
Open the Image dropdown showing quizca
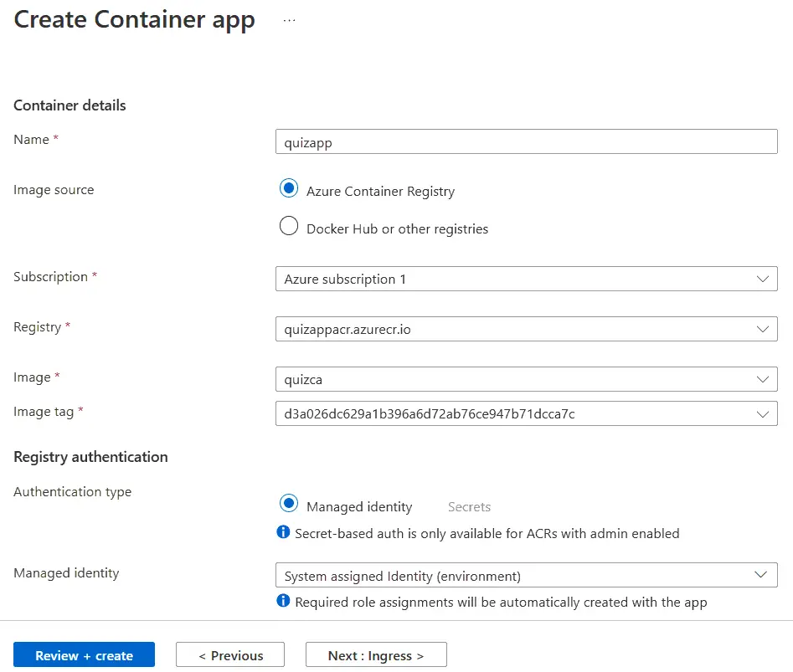[x=526, y=379]
